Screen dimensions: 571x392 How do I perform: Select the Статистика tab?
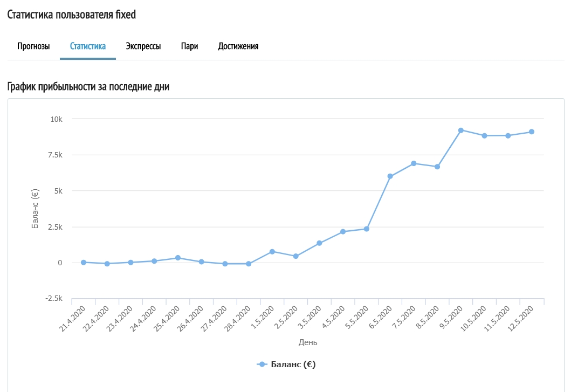(x=88, y=46)
